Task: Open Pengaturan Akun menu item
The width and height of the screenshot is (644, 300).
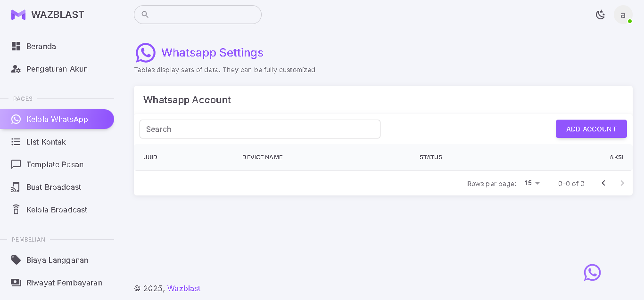Action: point(57,69)
